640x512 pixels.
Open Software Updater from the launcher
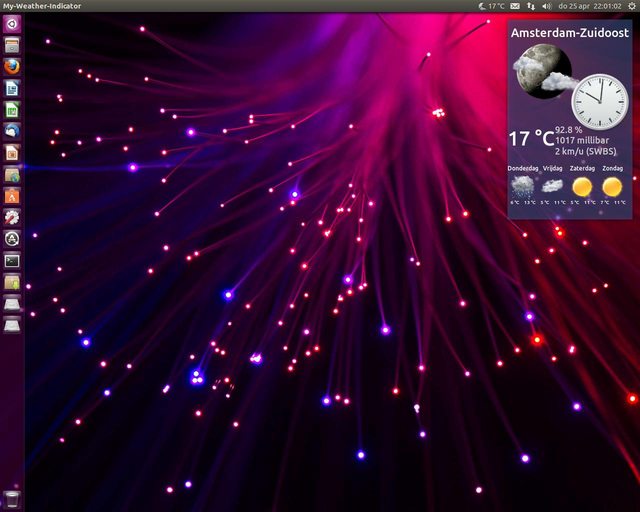12,239
